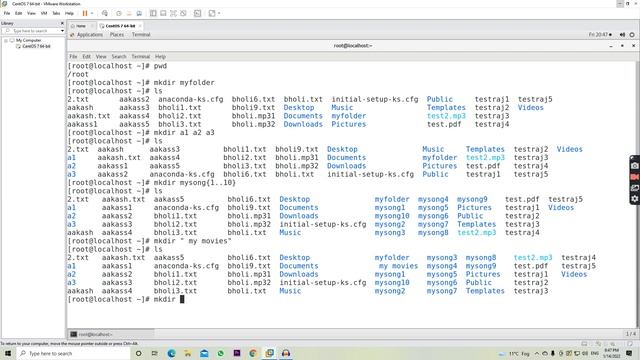Click the red record video icon on side widget

tap(635, 177)
